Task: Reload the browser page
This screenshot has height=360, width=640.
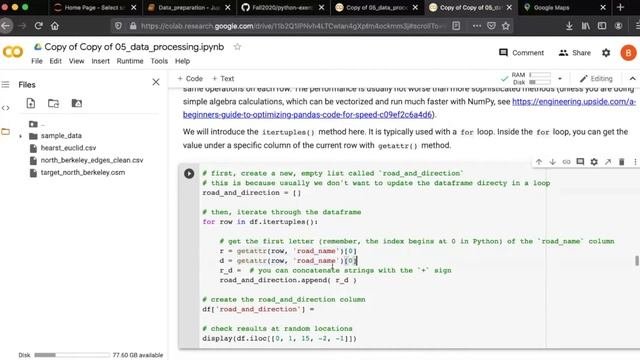Action: [x=38, y=26]
